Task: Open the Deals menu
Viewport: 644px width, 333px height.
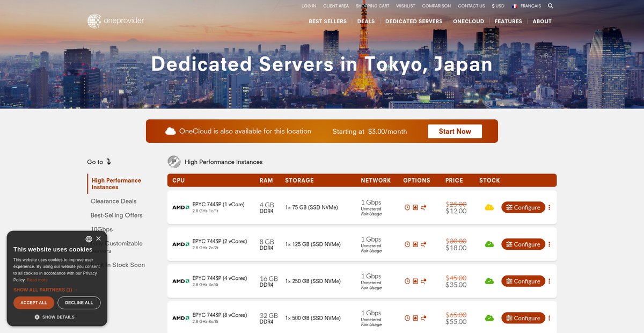Action: [x=366, y=21]
